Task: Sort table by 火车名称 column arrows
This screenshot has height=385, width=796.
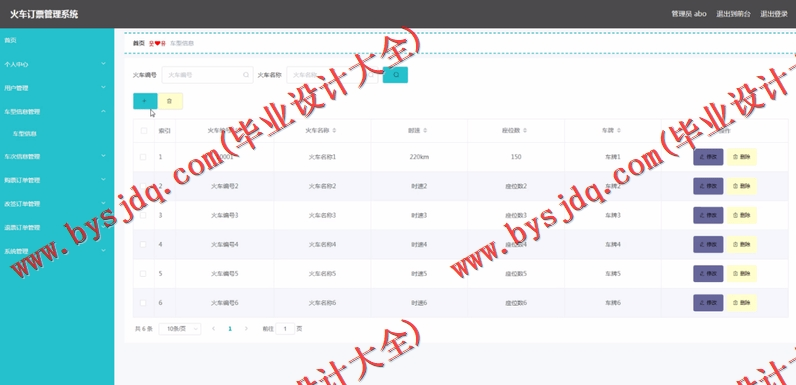Action: 334,131
